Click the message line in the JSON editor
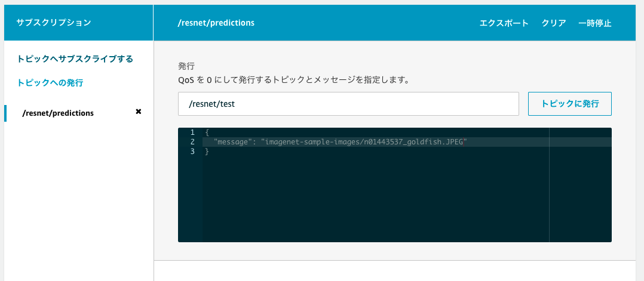The image size is (644, 281). coord(341,142)
